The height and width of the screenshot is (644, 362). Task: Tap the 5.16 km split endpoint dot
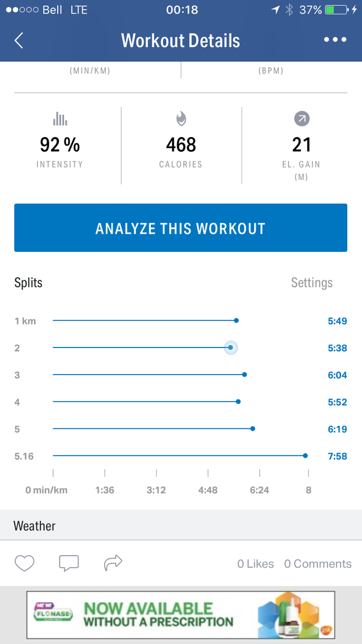click(305, 456)
